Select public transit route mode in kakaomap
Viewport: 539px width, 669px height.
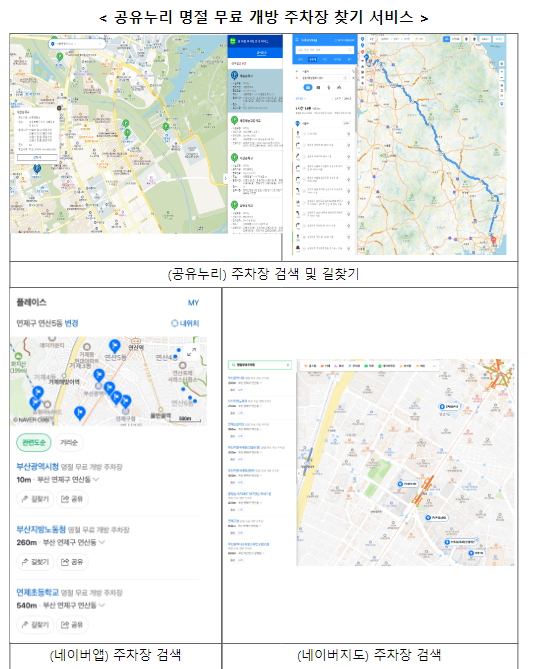(318, 87)
